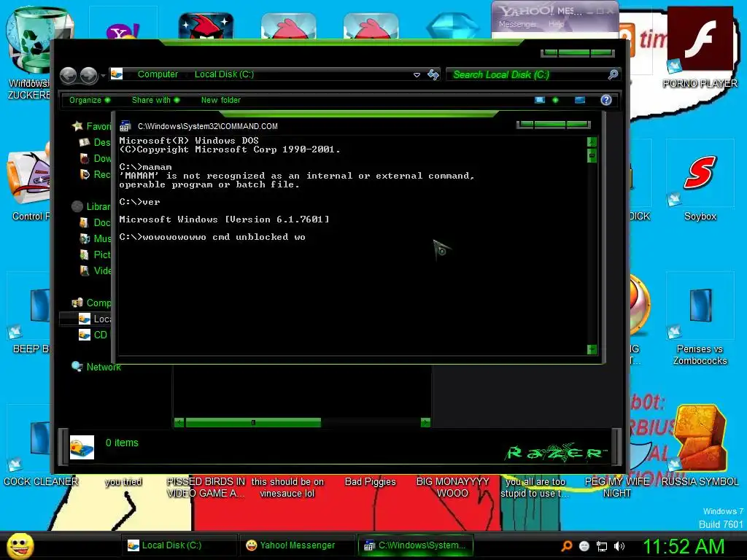
Task: Select Local Disk in the navigation tree
Action: (x=95, y=319)
